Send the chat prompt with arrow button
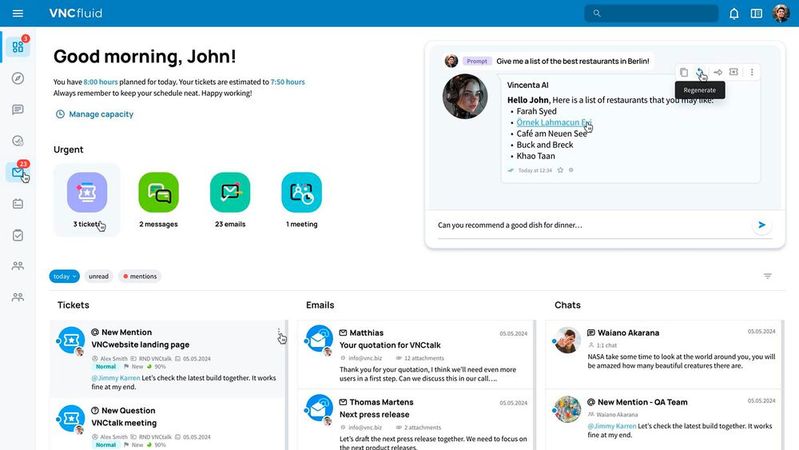The width and height of the screenshot is (799, 450). (761, 225)
